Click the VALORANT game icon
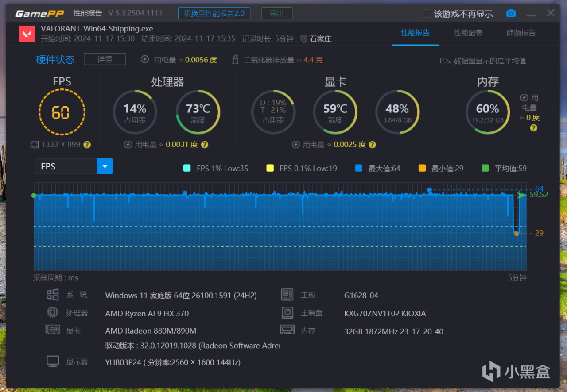The image size is (567, 392). [27, 34]
